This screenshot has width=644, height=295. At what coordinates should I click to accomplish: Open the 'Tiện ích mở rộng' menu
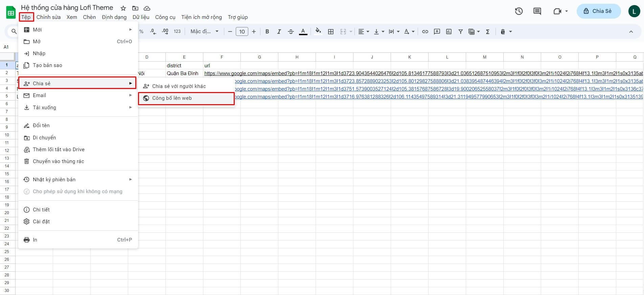(202, 17)
